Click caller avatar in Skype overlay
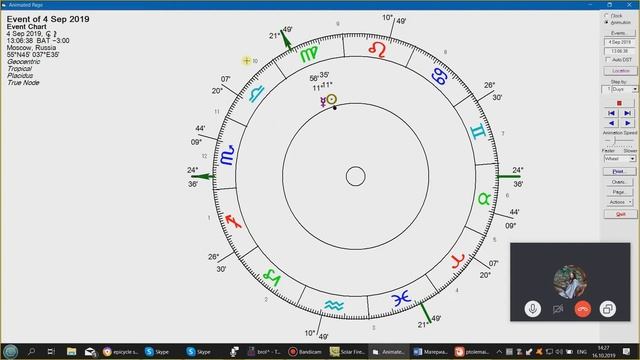 click(570, 281)
